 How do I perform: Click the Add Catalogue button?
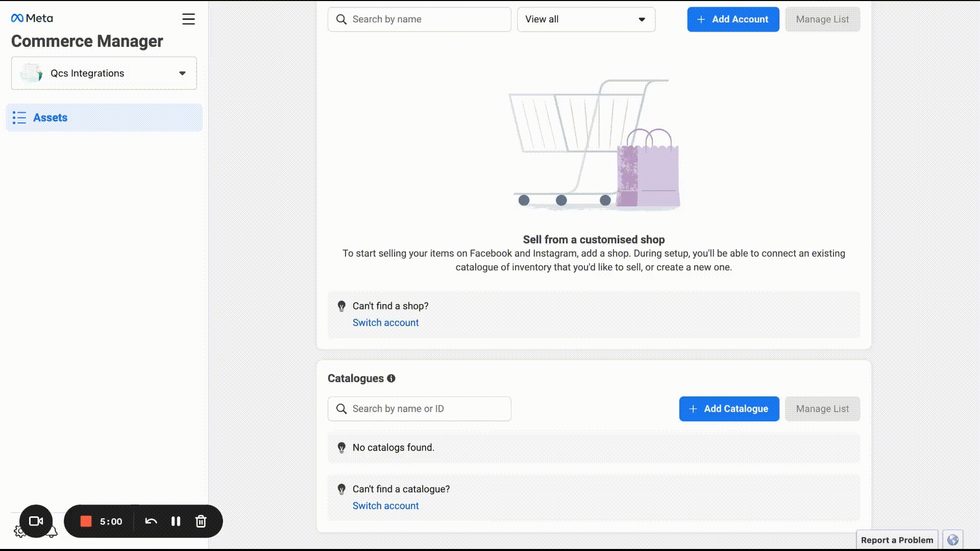[729, 409]
